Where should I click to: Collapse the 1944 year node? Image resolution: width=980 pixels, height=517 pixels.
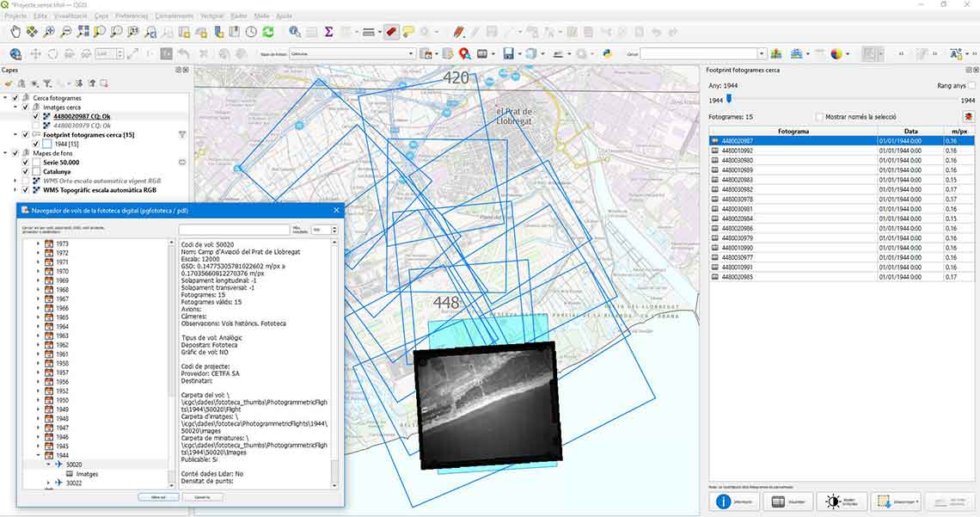38,455
